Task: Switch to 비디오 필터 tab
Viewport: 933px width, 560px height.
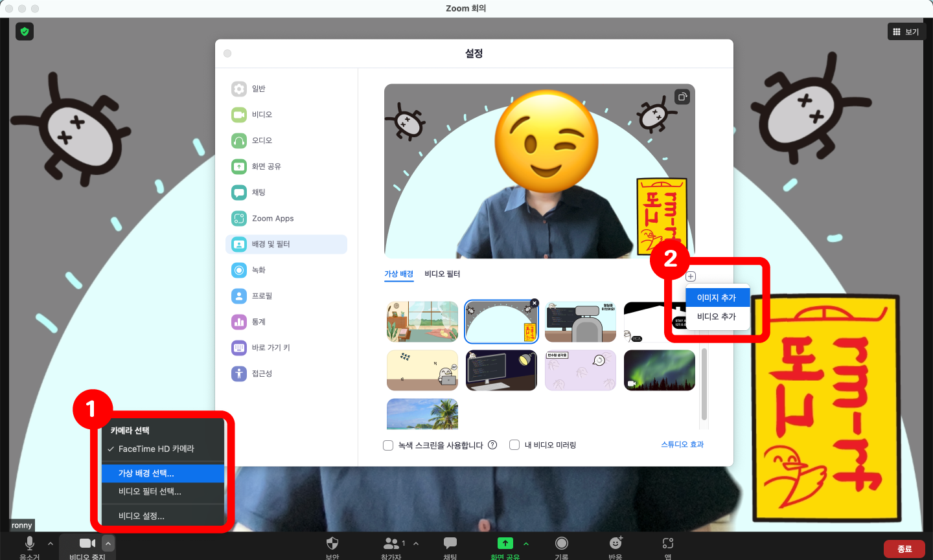Action: click(443, 274)
